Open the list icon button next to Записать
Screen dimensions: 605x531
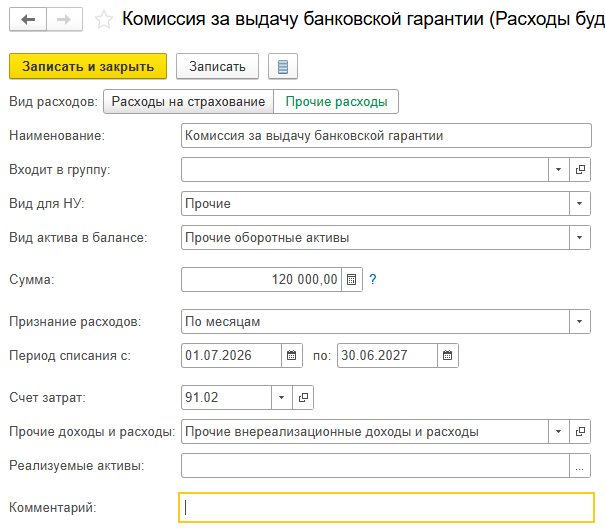283,66
